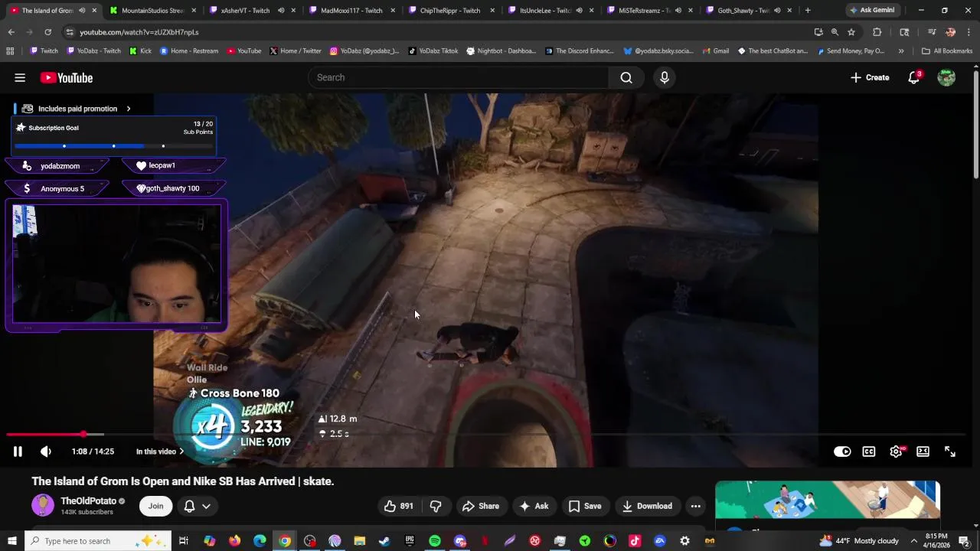Viewport: 980px width, 551px height.
Task: Open the Chrome three-dot menu
Action: [969, 32]
